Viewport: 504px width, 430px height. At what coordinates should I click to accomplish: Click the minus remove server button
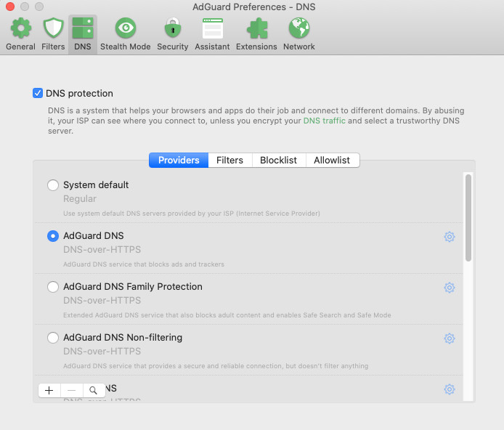click(x=72, y=391)
